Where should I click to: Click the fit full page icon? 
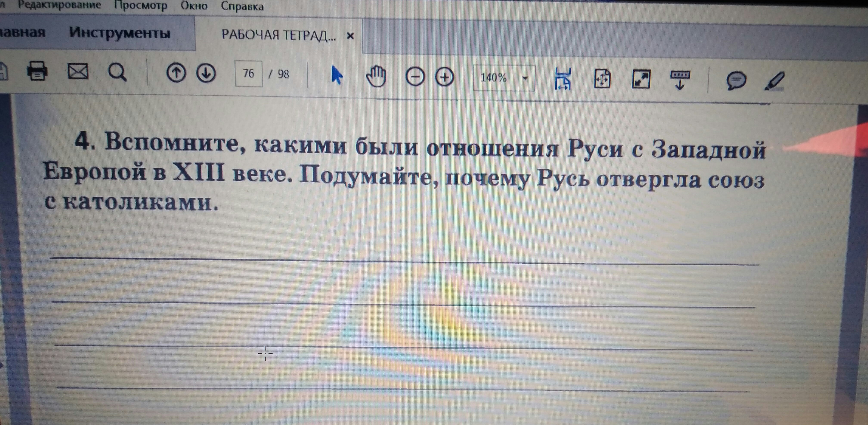[602, 79]
